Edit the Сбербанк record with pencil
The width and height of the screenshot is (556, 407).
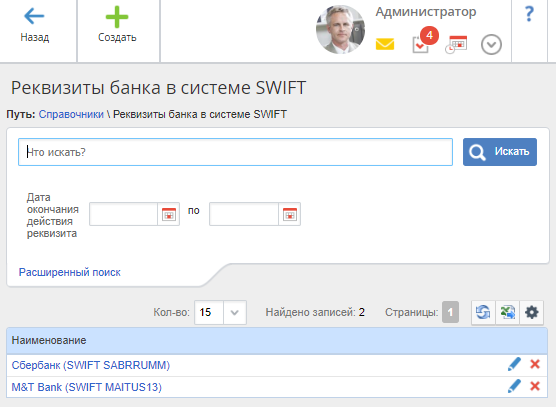(x=514, y=364)
